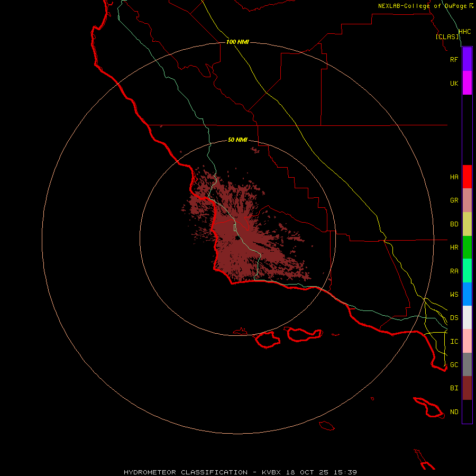This screenshot has width=476, height=476.
Task: Click the RA light green legend swatch
Action: coord(467,271)
